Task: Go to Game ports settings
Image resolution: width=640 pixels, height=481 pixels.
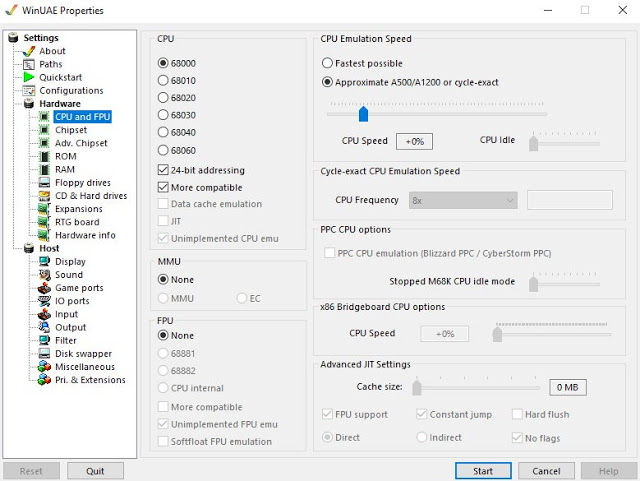Action: (x=79, y=288)
